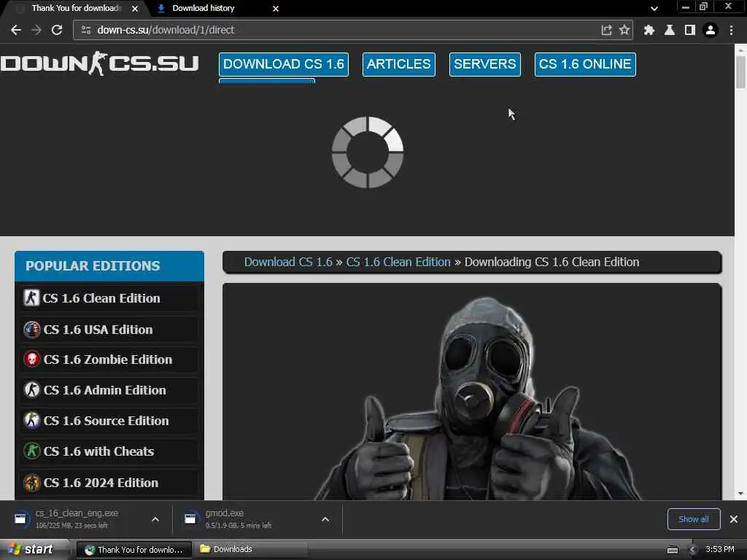This screenshot has height=560, width=747.
Task: Click the cs_16_clean_eng.exe download item
Action: point(76,519)
